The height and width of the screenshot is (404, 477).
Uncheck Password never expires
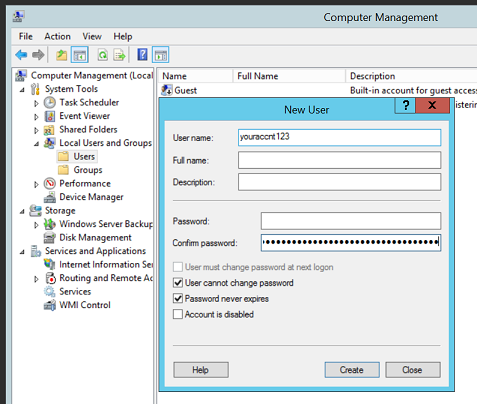click(x=178, y=298)
